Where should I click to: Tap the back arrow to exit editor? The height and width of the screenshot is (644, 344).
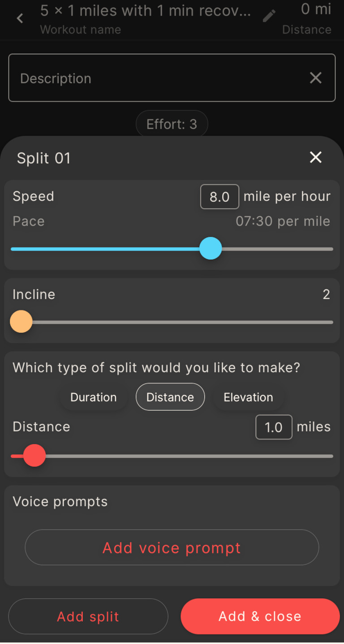21,18
